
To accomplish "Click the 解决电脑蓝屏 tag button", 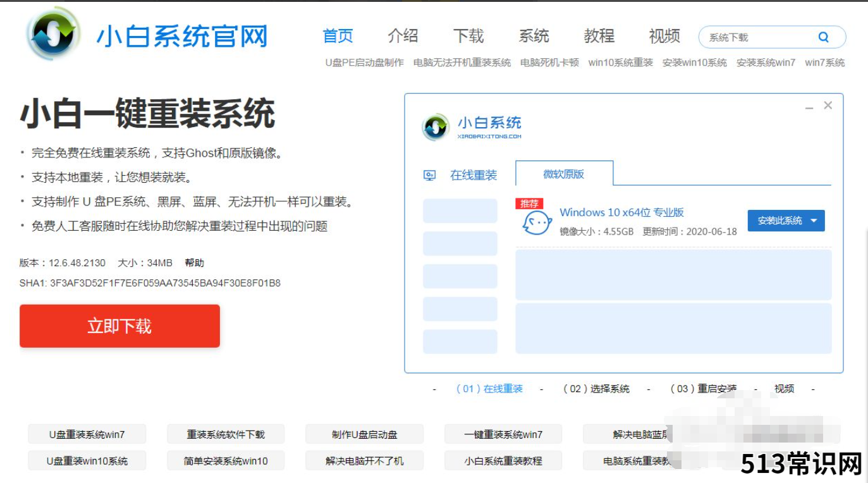I will click(x=642, y=434).
